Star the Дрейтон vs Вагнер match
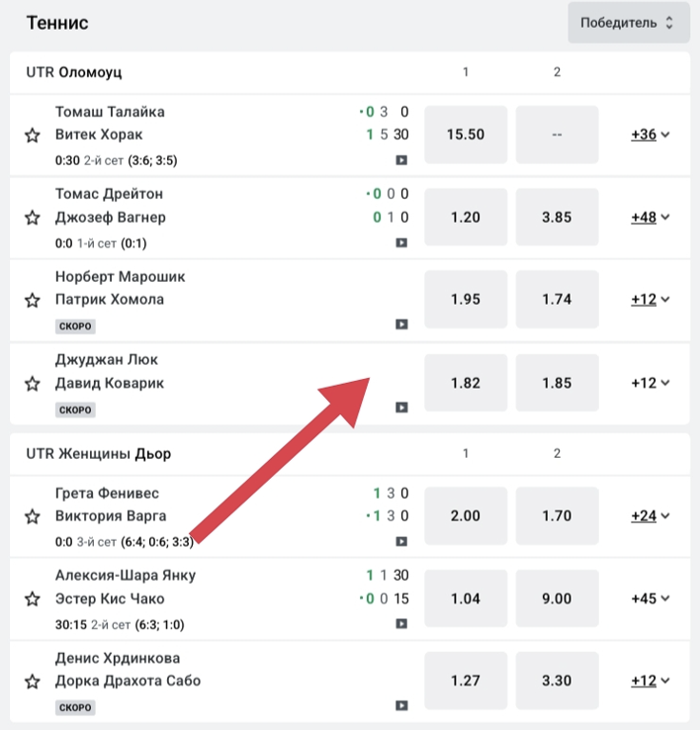The image size is (700, 730). pos(33,218)
